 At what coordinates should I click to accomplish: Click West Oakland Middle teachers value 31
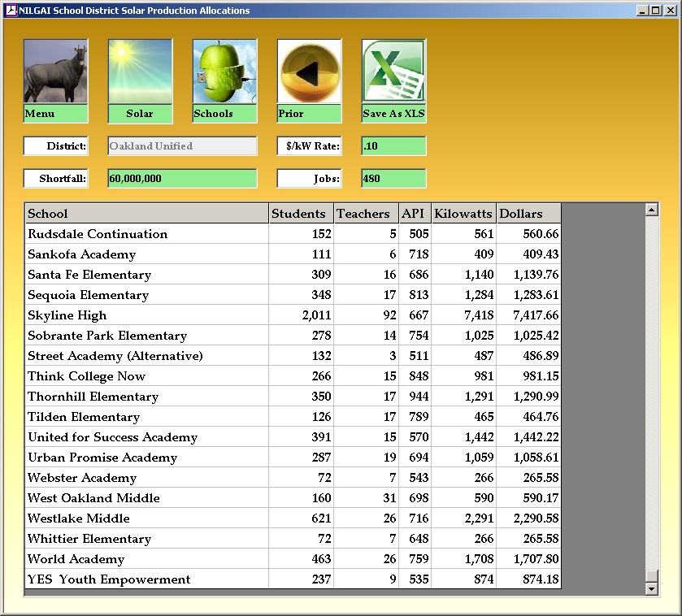point(389,497)
